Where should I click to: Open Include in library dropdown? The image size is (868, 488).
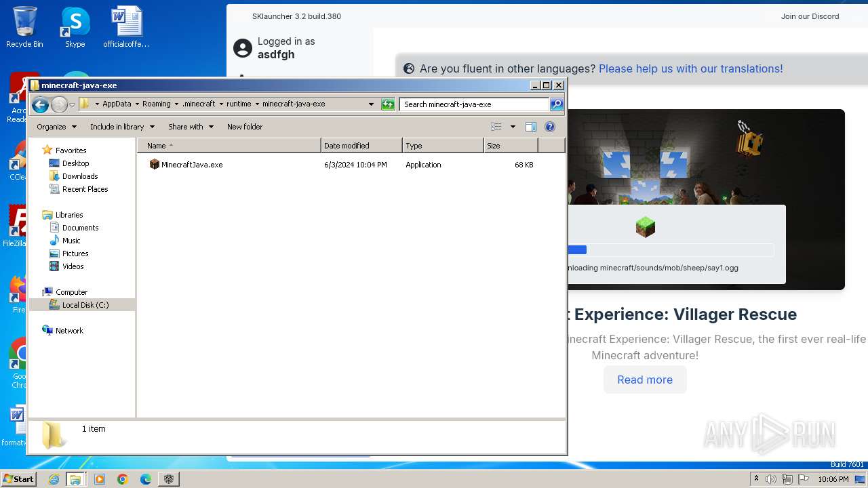pyautogui.click(x=122, y=127)
